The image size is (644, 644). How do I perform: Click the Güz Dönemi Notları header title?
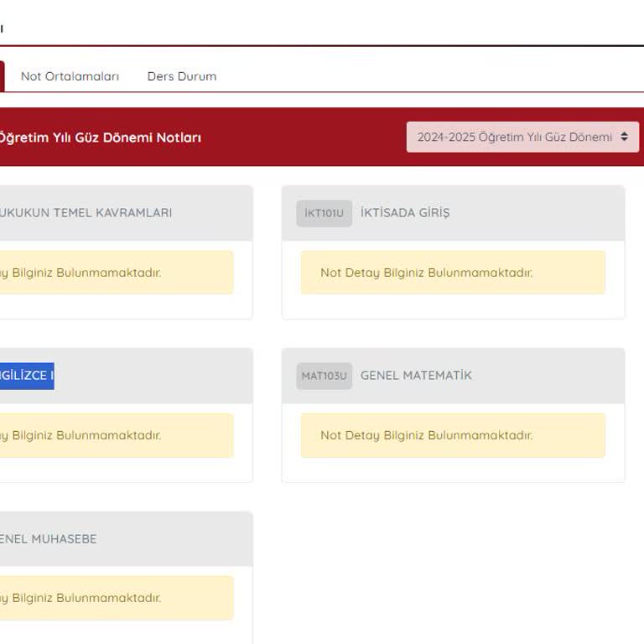99,138
